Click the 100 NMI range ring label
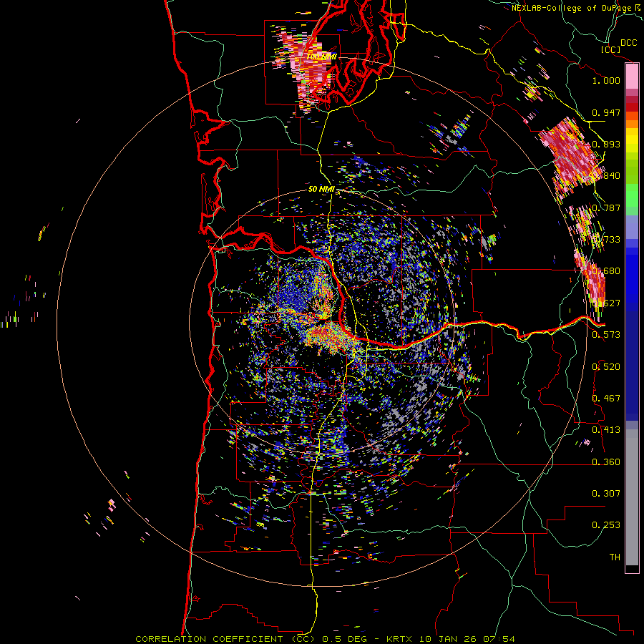The height and width of the screenshot is (644, 644). pyautogui.click(x=321, y=57)
